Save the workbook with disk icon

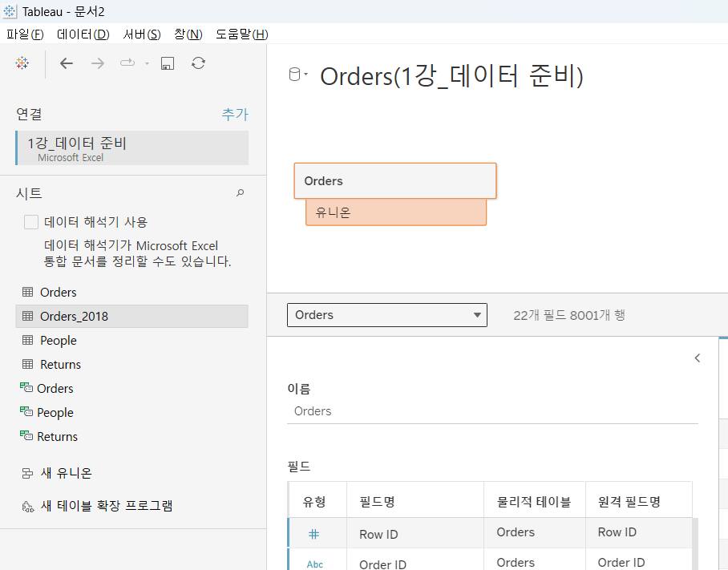tap(168, 63)
